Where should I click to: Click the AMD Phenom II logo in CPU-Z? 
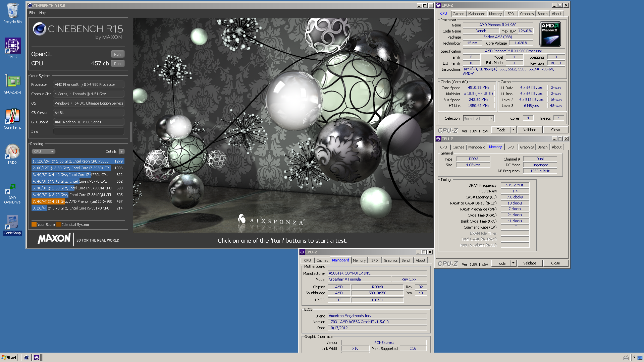click(x=550, y=34)
